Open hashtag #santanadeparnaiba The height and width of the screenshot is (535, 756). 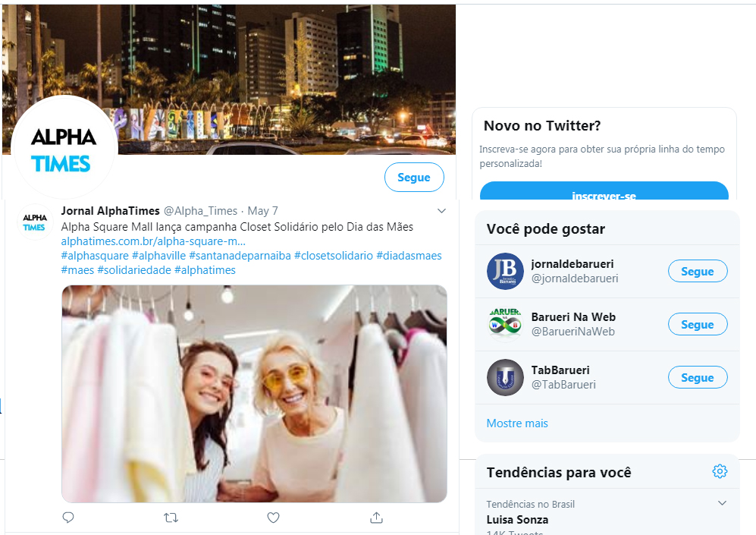tap(240, 256)
